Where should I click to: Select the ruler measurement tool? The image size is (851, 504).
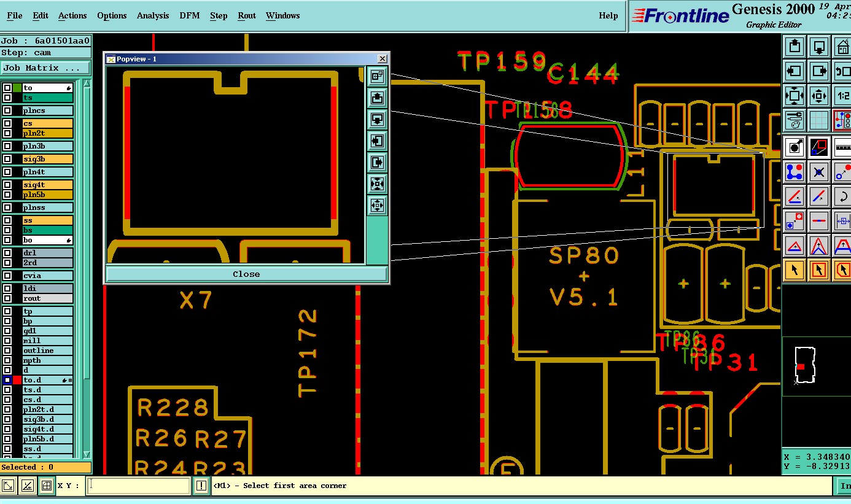(x=842, y=147)
